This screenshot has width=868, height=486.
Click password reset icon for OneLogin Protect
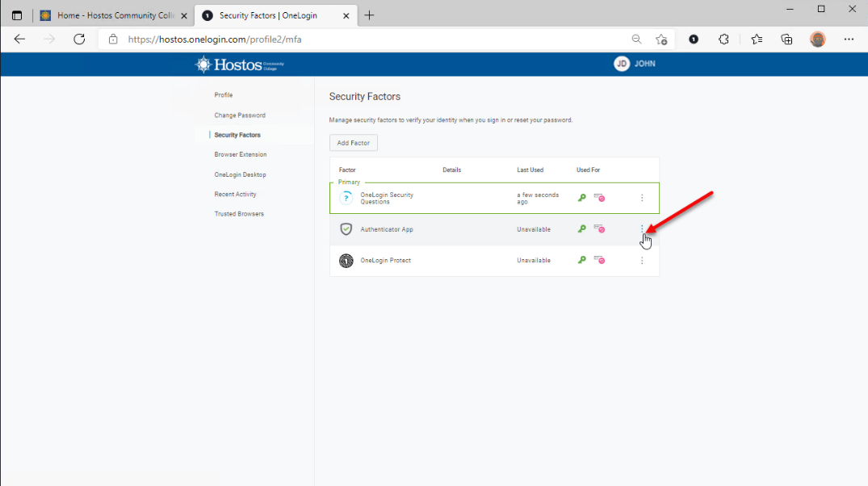[x=599, y=260]
